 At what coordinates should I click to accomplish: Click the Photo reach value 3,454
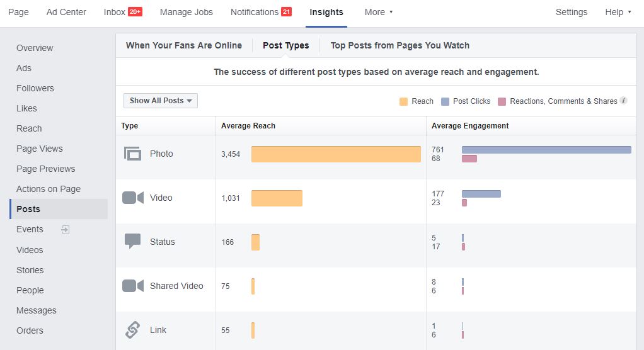point(231,154)
